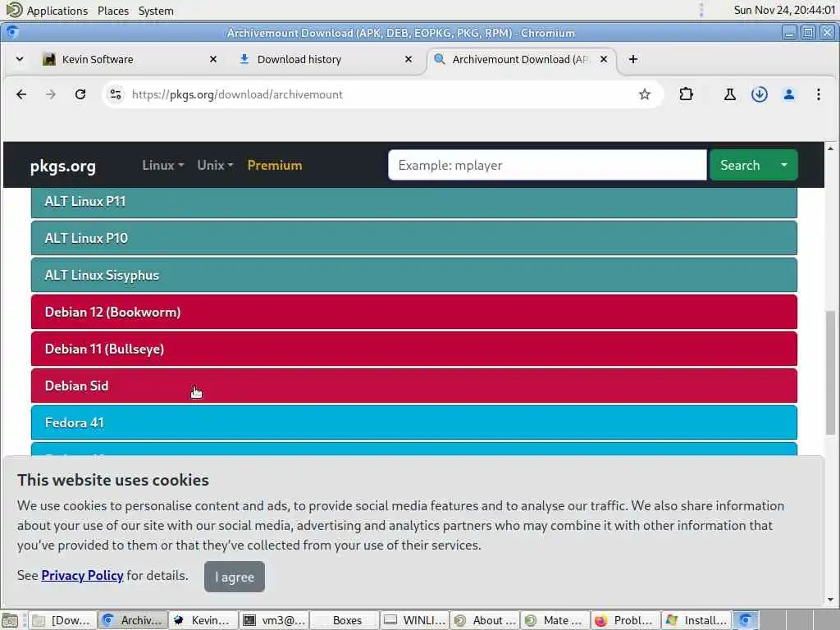Image resolution: width=840 pixels, height=630 pixels.
Task: Expand the ALT Linux P11 section
Action: point(414,202)
